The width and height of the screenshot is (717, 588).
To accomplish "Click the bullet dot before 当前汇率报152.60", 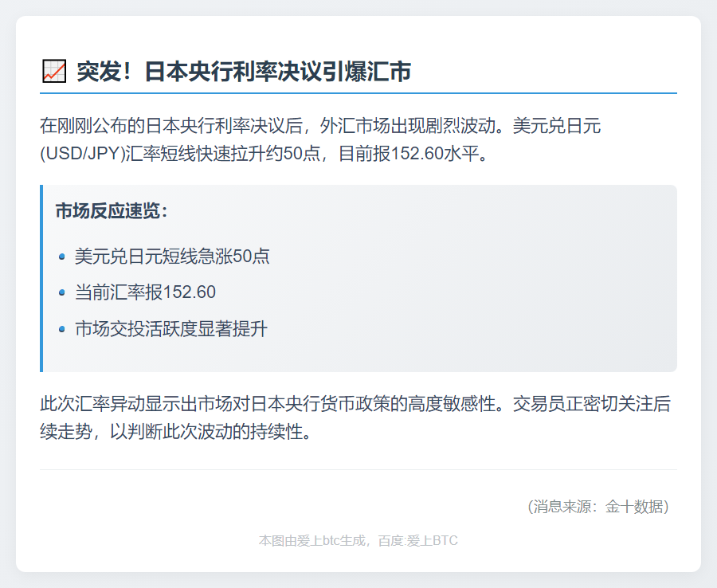I will click(62, 292).
